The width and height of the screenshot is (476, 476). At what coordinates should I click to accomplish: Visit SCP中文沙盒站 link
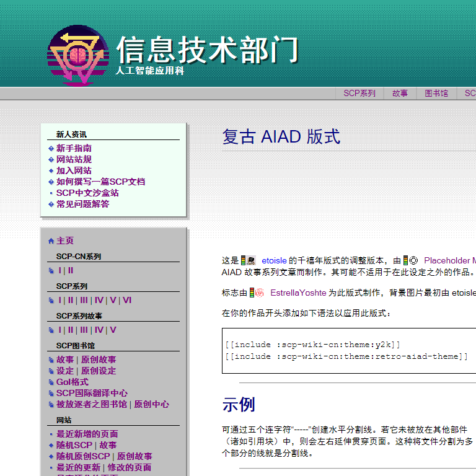pos(87,193)
